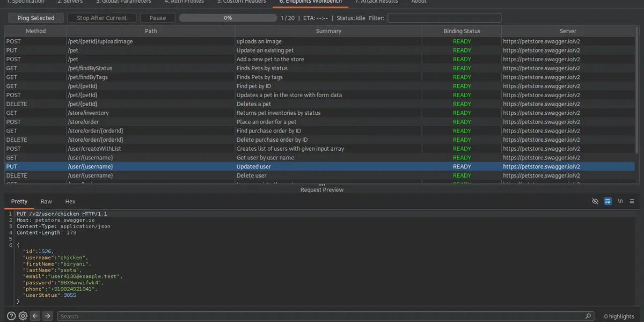The width and height of the screenshot is (644, 322).
Task: Select the /pet/findByStatus row
Action: pyautogui.click(x=320, y=68)
